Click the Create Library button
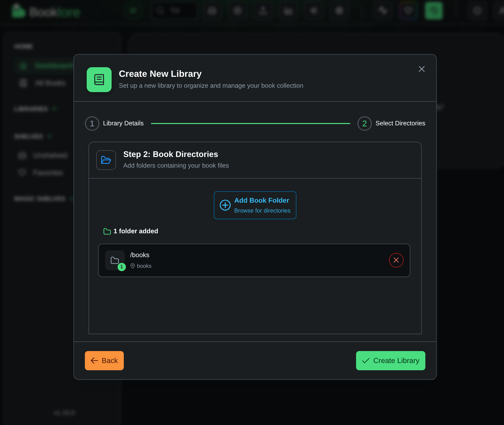This screenshot has width=504, height=425. (x=391, y=361)
